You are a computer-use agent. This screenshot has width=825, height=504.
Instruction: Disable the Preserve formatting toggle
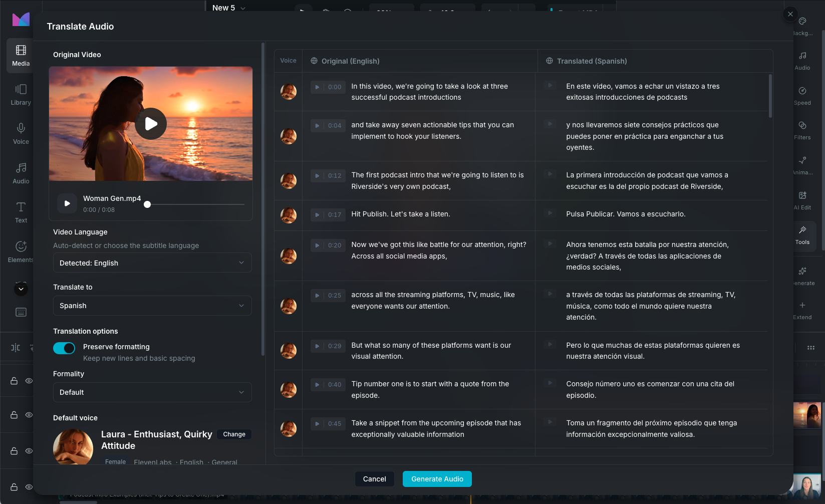(x=64, y=348)
